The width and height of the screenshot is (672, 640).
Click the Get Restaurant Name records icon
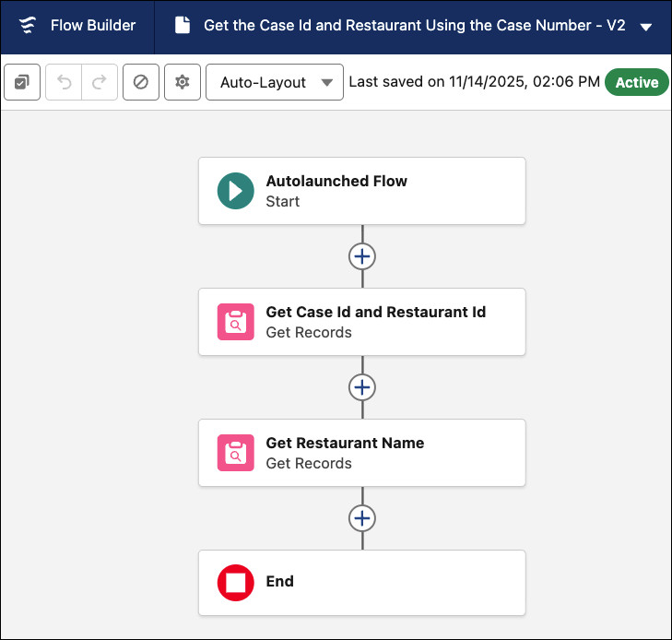(x=235, y=453)
